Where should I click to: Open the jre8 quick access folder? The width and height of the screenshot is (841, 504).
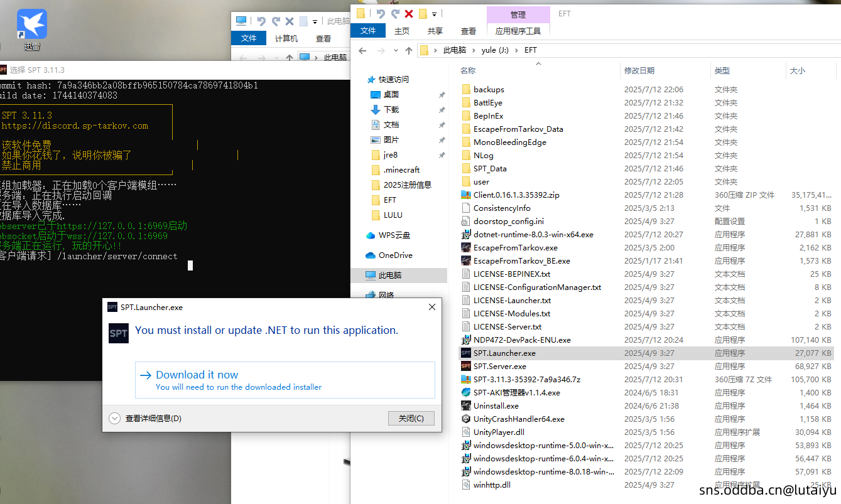(x=384, y=154)
